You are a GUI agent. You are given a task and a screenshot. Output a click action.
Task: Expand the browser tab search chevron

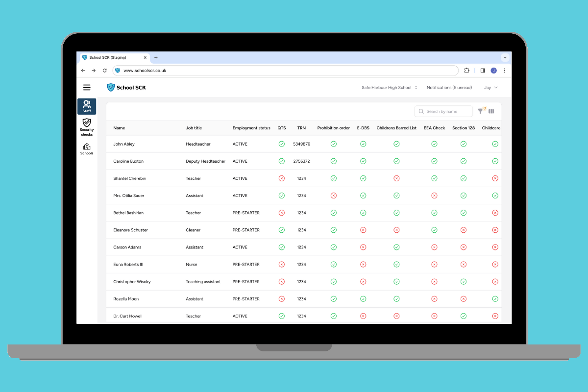click(505, 57)
